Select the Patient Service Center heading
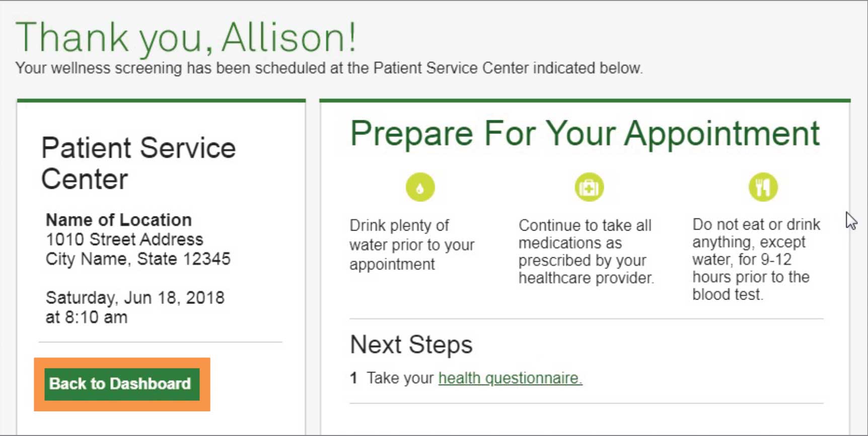 pos(138,163)
